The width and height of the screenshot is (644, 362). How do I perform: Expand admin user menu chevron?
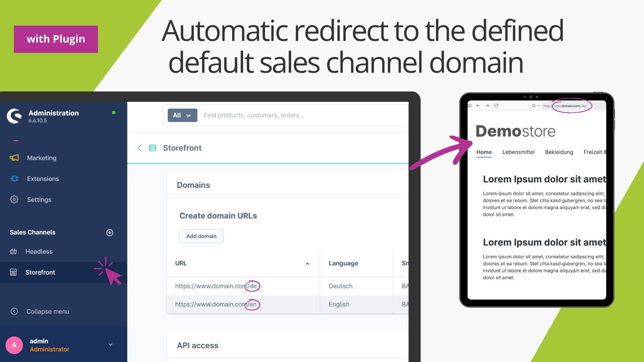110,345
